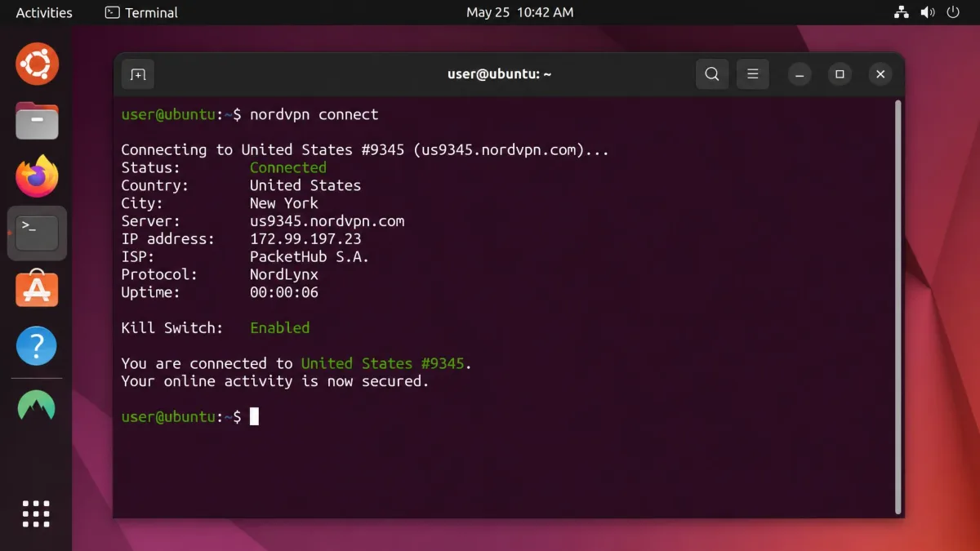
Task: Show Applications grid
Action: pos(36,514)
